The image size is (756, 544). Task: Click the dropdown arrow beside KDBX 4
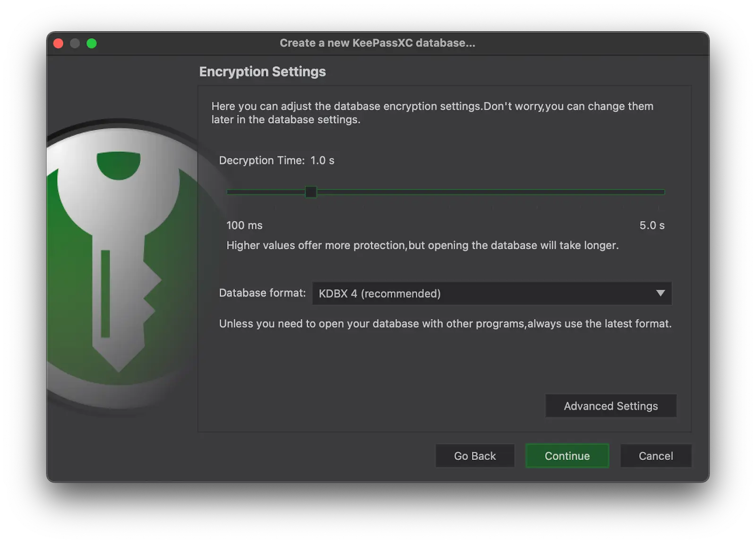coord(660,293)
